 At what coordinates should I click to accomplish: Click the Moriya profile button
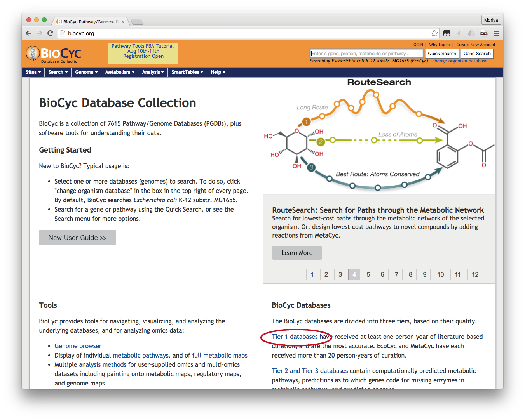coord(491,20)
